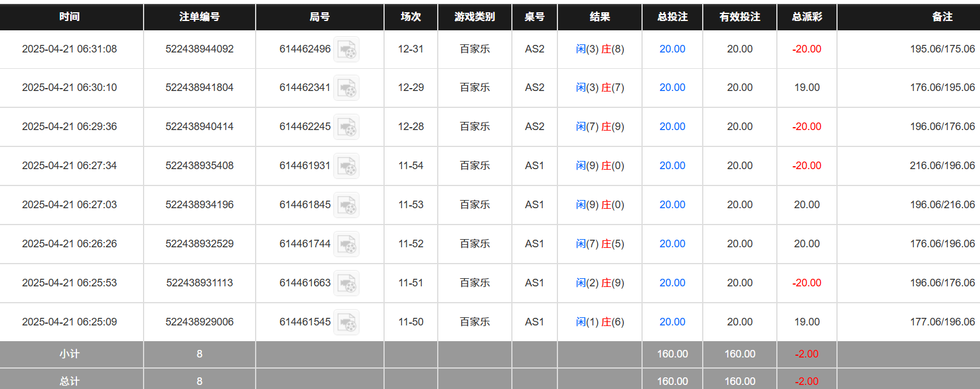
Task: Open total bet link for bet 522438929006
Action: pyautogui.click(x=672, y=322)
